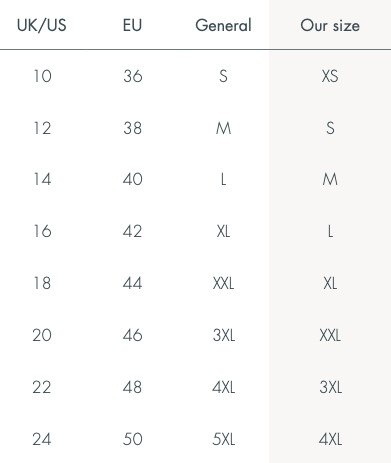This screenshot has height=463, width=391.
Task: Click the UK/US column header
Action: (42, 25)
